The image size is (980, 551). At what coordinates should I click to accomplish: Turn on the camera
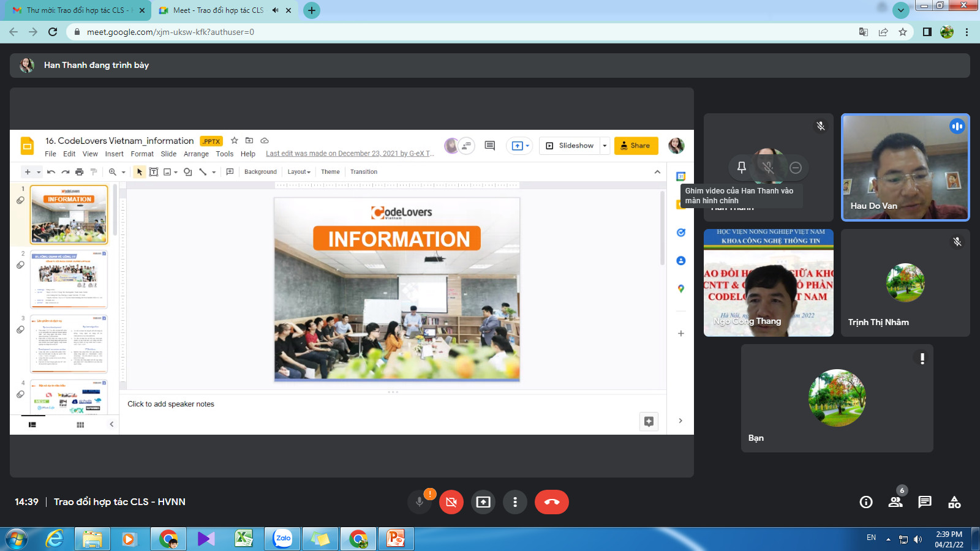(451, 502)
